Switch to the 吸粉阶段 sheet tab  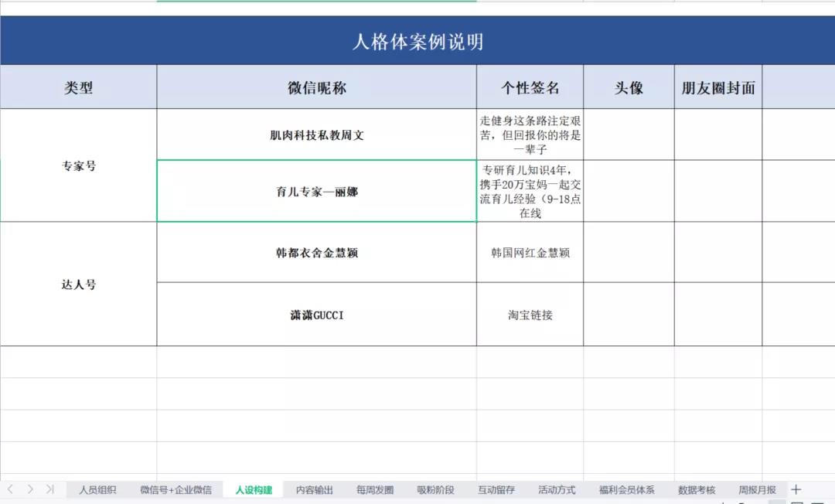tap(435, 490)
